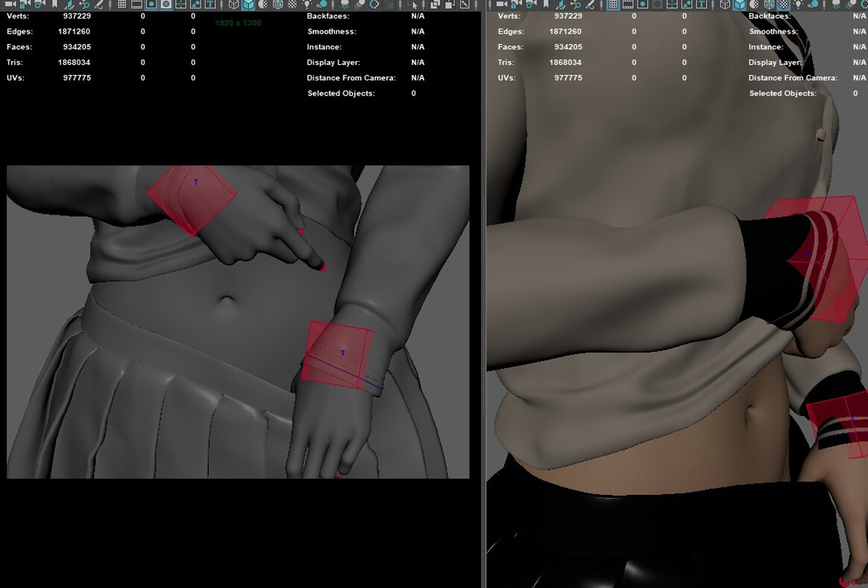The height and width of the screenshot is (588, 868).
Task: Disable Grid display in right viewport toolbar
Action: point(613,4)
